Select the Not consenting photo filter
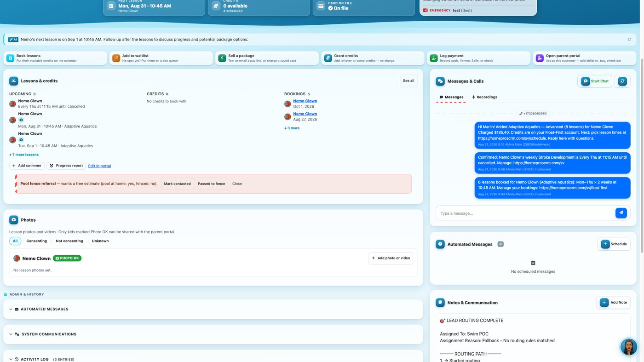The width and height of the screenshot is (644, 362). (69, 241)
